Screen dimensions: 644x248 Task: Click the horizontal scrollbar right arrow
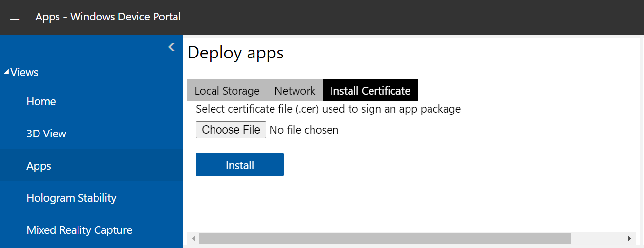click(x=630, y=238)
